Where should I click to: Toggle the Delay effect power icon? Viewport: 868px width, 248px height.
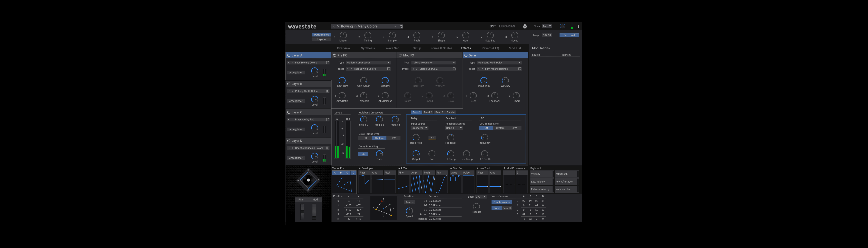coord(466,55)
